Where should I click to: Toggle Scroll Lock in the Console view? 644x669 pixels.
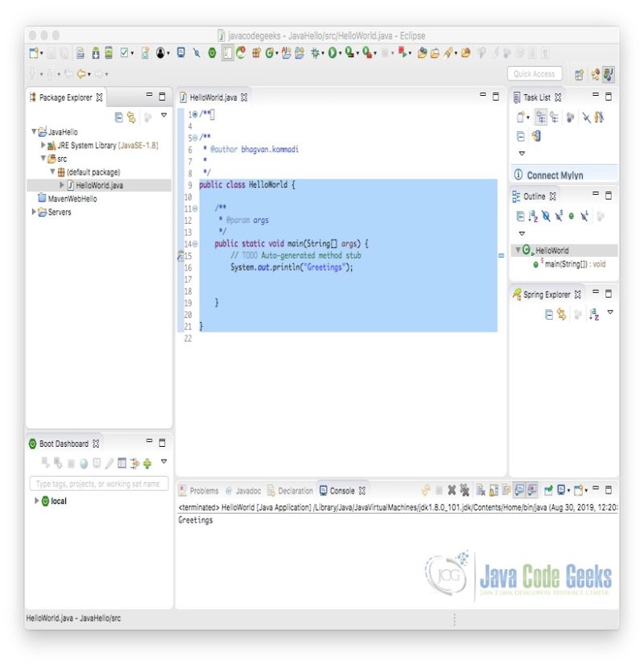pyautogui.click(x=492, y=489)
